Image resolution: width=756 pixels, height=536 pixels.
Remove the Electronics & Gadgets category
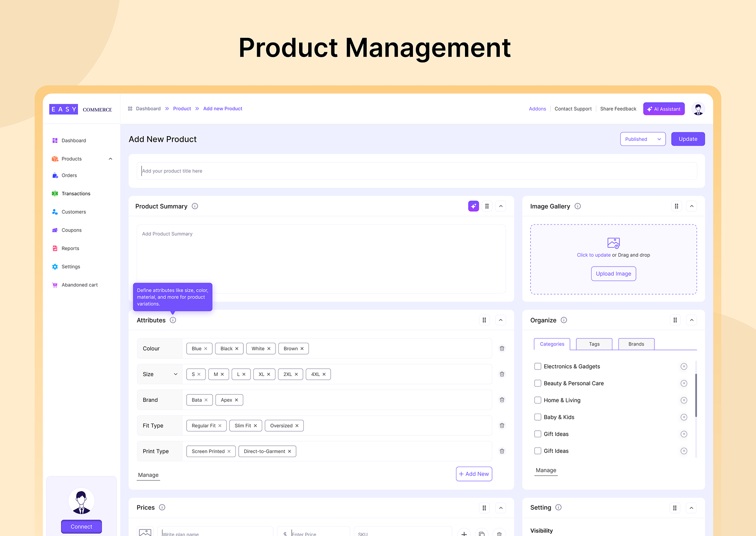[684, 366]
